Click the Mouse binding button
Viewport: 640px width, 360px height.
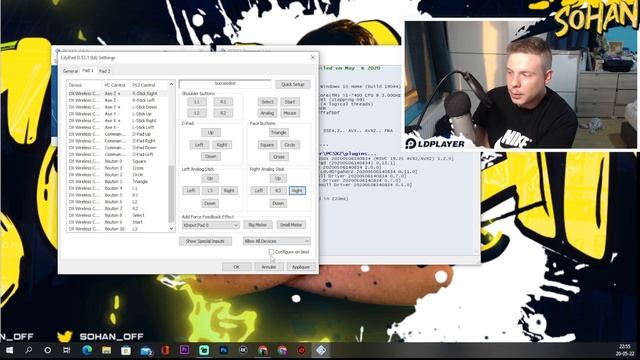tap(290, 113)
